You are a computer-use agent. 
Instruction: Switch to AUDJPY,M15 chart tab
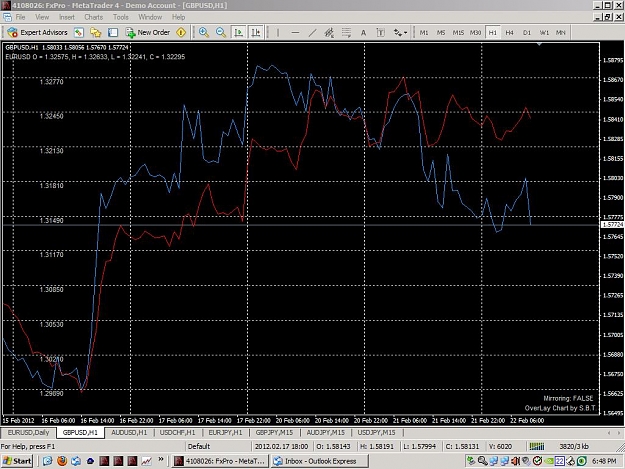point(325,433)
